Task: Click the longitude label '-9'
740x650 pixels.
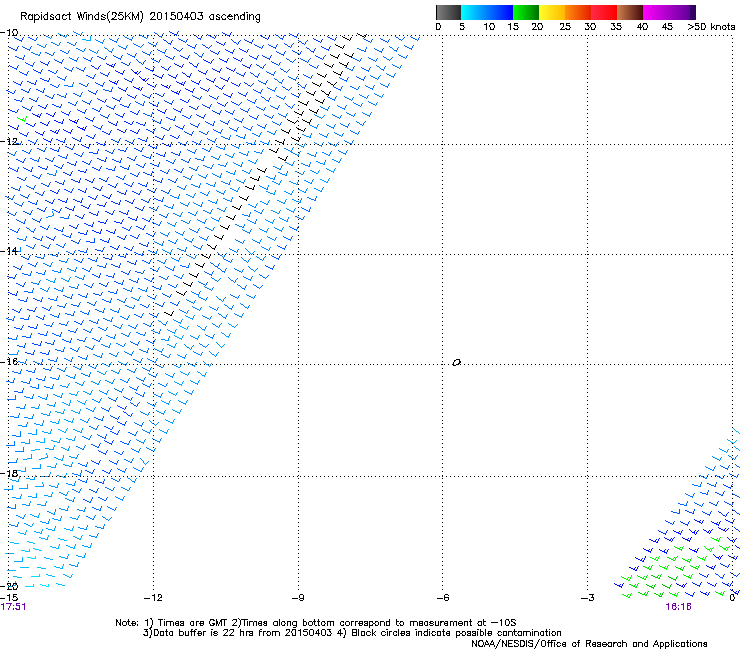Action: pos(298,598)
